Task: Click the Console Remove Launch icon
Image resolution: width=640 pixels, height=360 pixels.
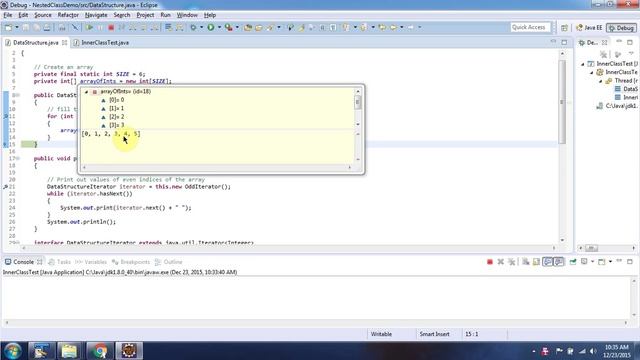Action: [x=500, y=262]
